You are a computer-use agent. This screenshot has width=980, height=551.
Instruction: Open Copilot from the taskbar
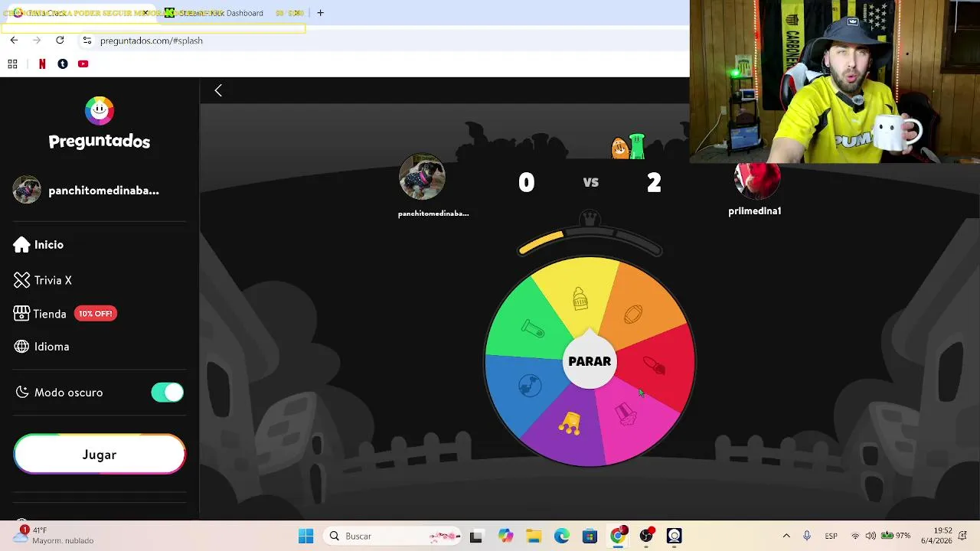505,536
